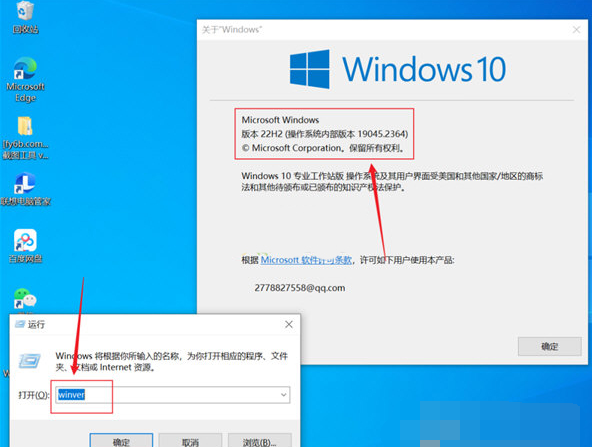Click the 打开(O): label in Run dialog

point(33,395)
